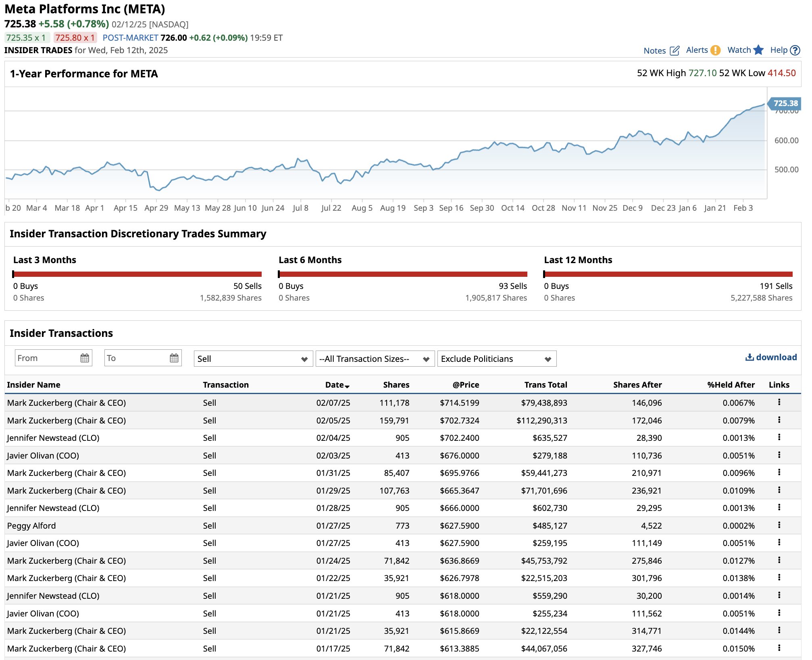Open the Notes edit icon
The width and height of the screenshot is (812, 660).
[675, 50]
